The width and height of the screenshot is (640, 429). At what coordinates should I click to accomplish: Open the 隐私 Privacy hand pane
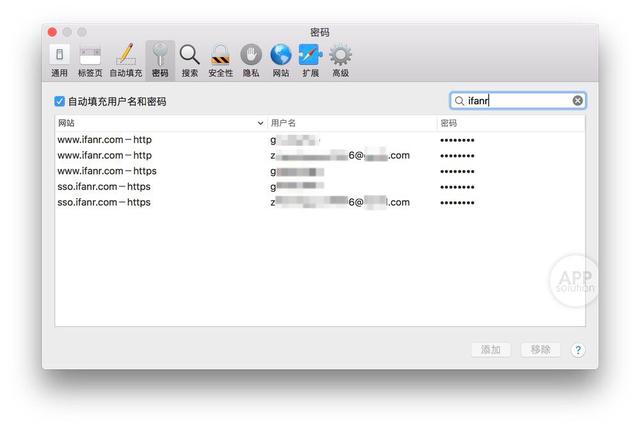[x=251, y=61]
